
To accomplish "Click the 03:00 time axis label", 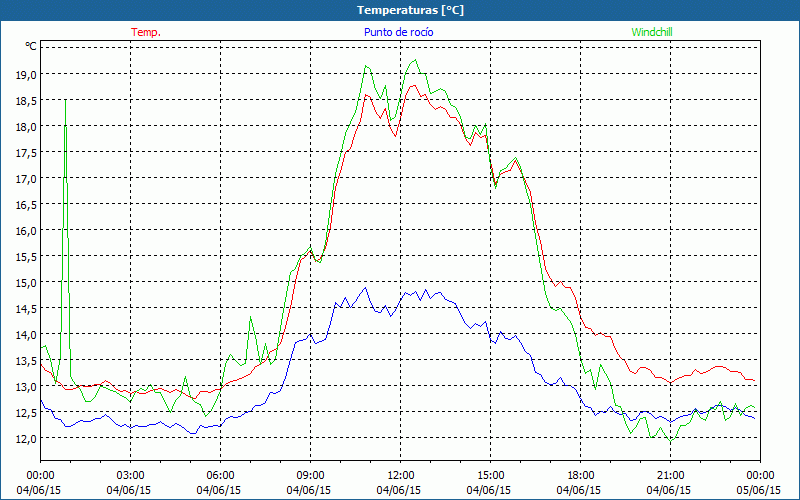I will (x=130, y=476).
